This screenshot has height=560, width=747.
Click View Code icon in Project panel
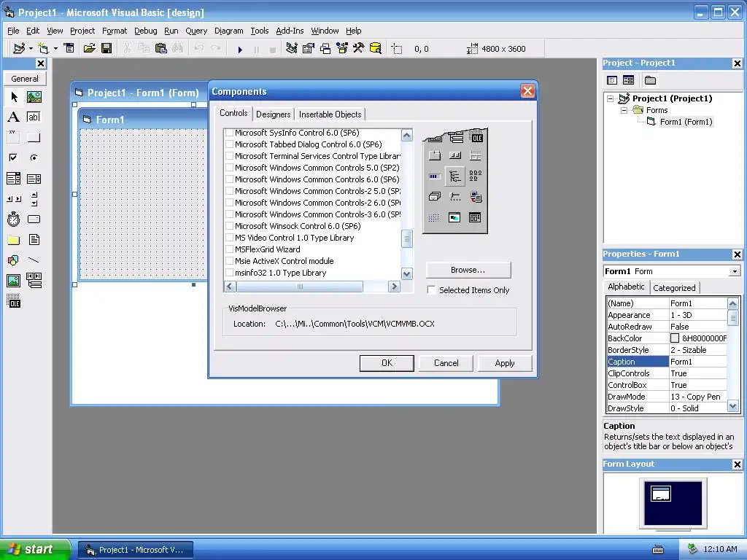[612, 80]
